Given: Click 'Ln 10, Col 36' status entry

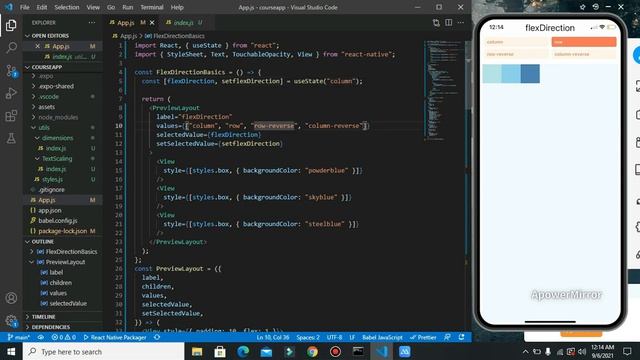Looking at the screenshot, I should pyautogui.click(x=273, y=337).
